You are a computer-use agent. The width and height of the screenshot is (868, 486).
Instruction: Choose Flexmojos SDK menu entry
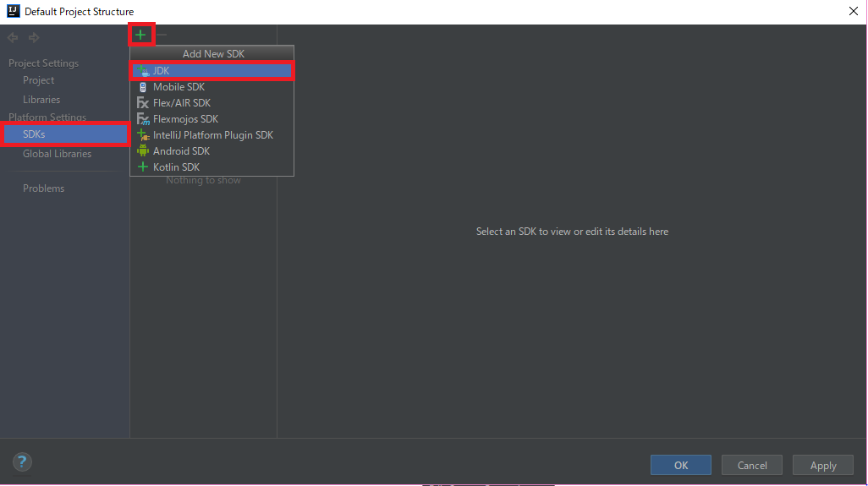click(x=212, y=119)
